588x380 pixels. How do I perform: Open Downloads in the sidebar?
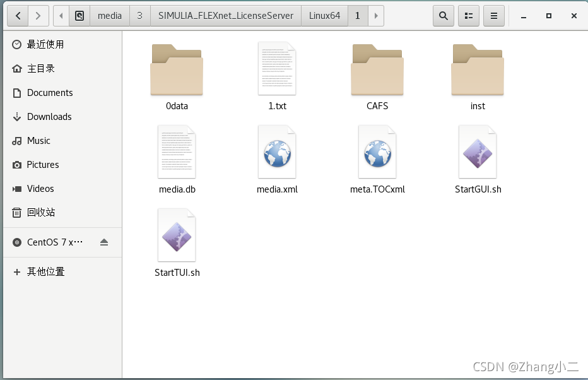pos(49,117)
